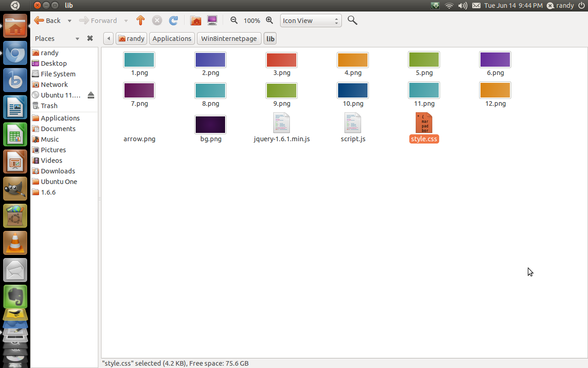The image size is (588, 368).
Task: Select the bg.png thumbnail
Action: click(x=210, y=125)
